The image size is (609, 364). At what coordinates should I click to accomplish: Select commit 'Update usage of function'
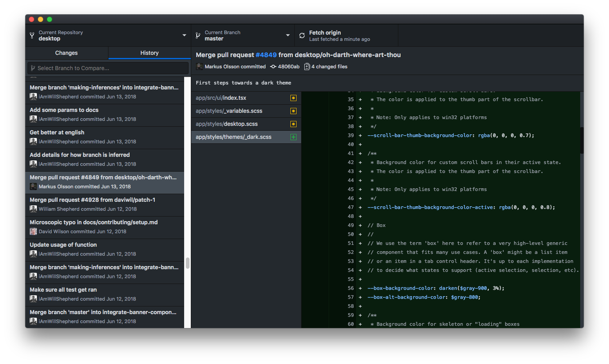pyautogui.click(x=105, y=249)
